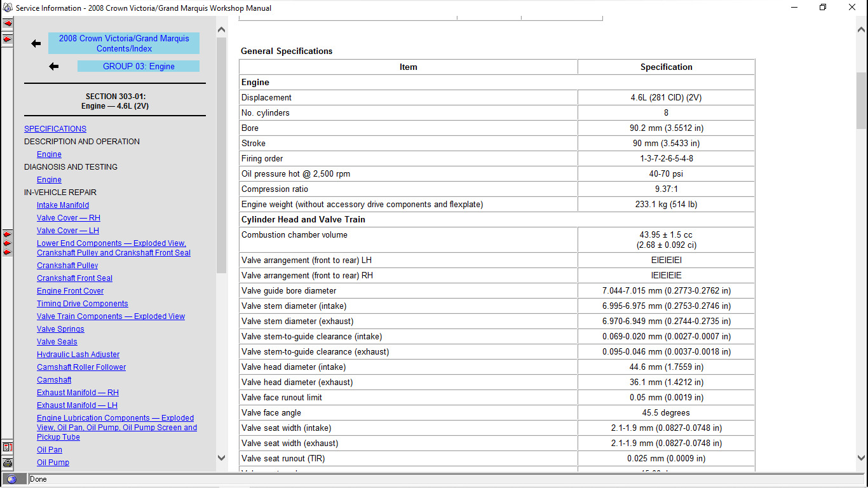Click the 45.5 degrees valve face angle value
868x488 pixels.
coord(666,413)
